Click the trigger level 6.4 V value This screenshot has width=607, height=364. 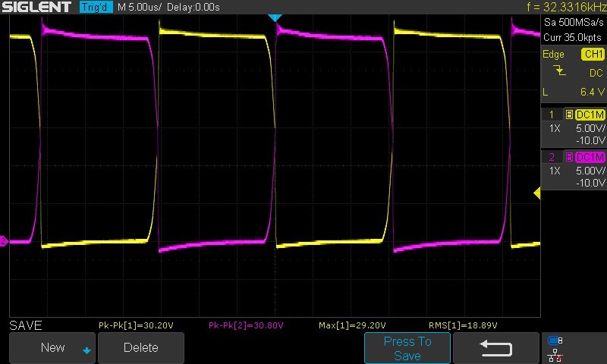[x=593, y=92]
